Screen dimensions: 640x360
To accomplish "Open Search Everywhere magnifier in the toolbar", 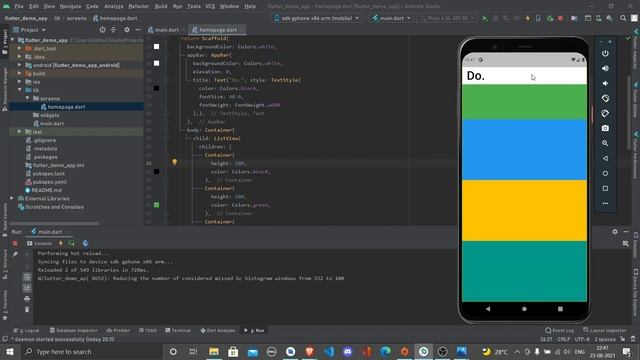I will [x=623, y=18].
